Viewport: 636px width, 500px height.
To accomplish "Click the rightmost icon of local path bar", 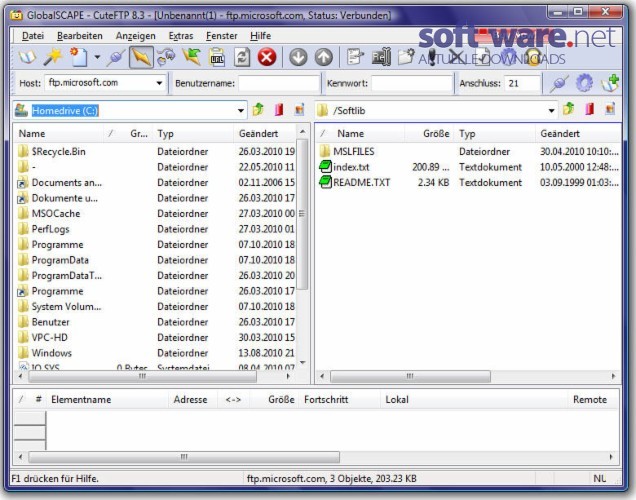I will pos(299,109).
